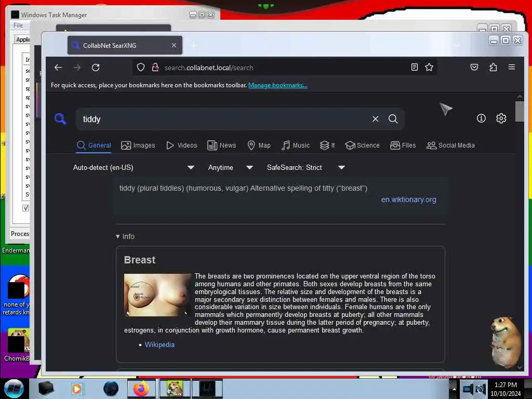Reload the page with the refresh icon

coord(96,68)
